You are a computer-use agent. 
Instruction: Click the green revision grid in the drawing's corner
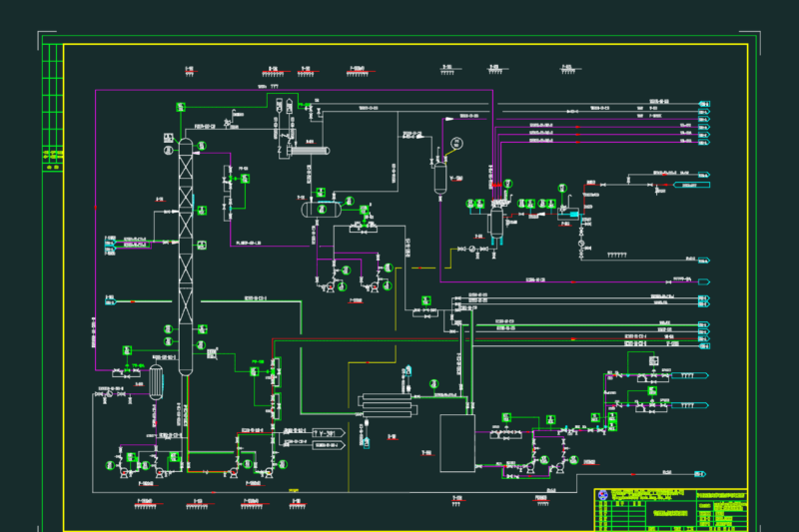pyautogui.click(x=53, y=108)
